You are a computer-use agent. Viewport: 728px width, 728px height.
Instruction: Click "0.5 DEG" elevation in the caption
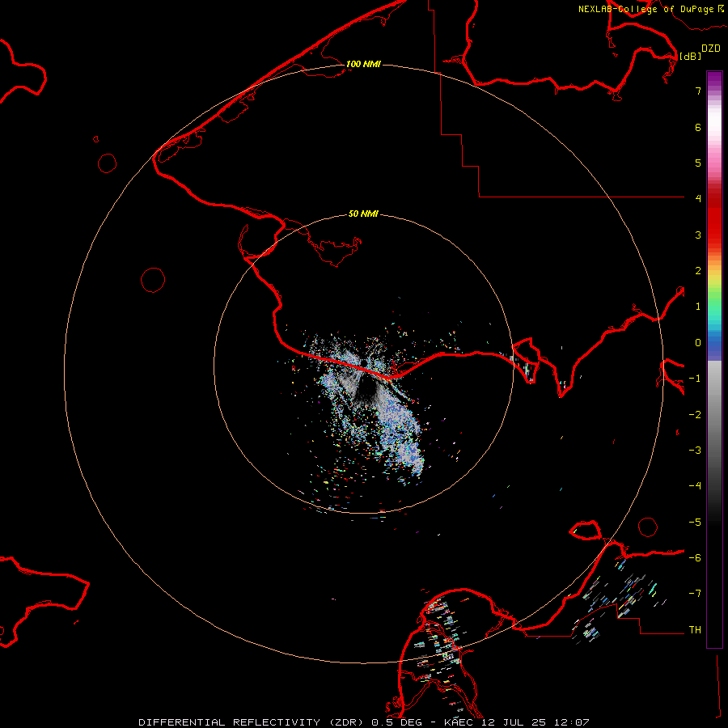(x=396, y=722)
